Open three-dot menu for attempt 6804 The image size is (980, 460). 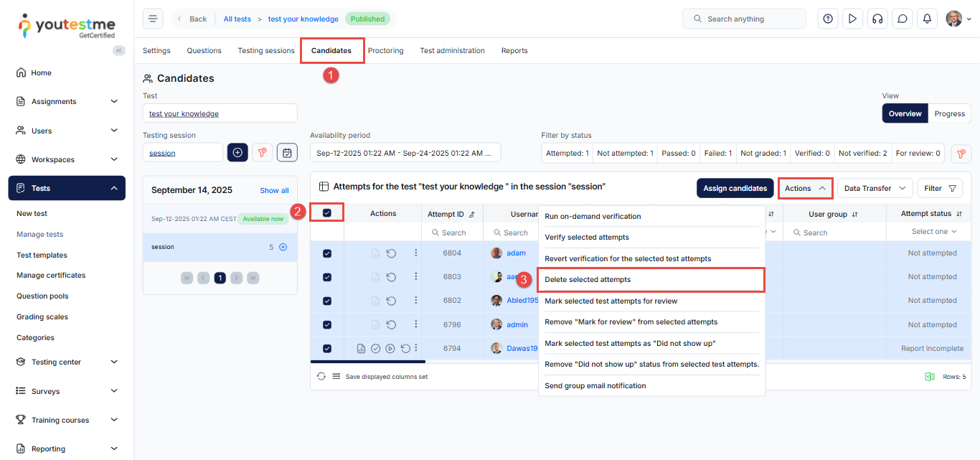coord(415,253)
